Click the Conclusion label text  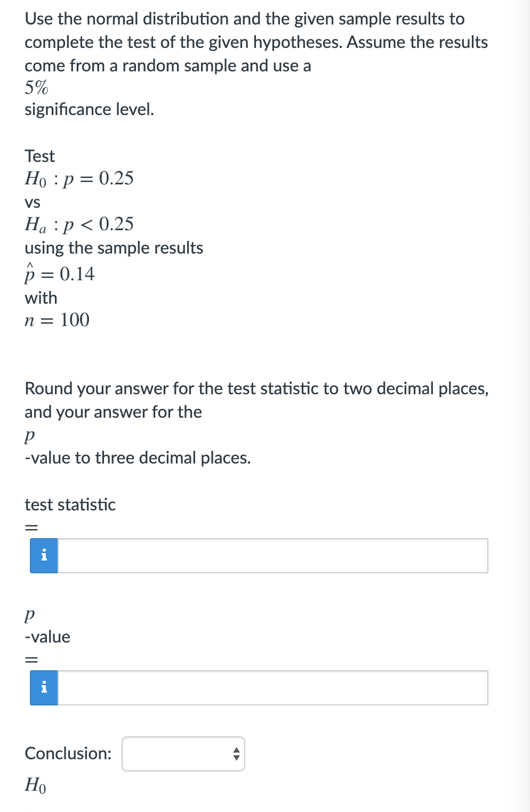point(67,753)
